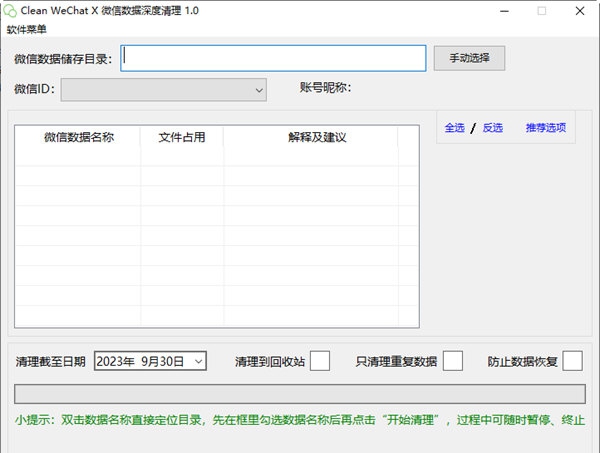Sort by 微信数据名称 column header
Viewport: 600px width, 453px height.
click(x=78, y=137)
